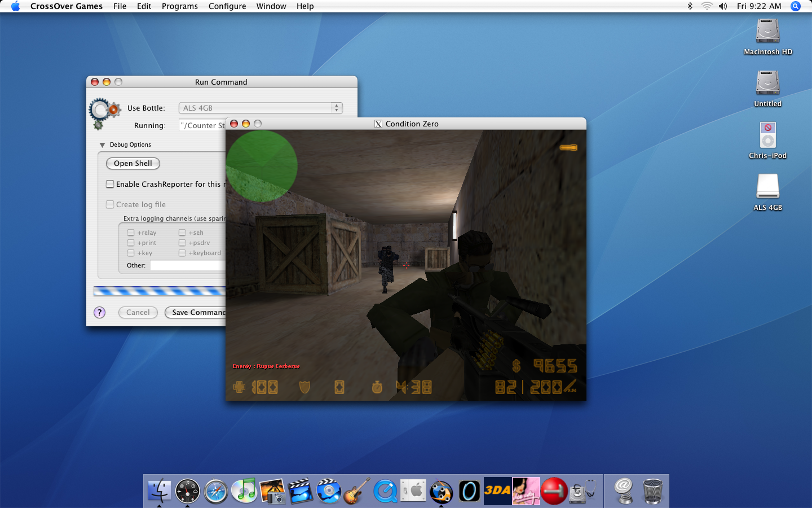Viewport: 812px width, 508px height.
Task: Open the Configure menu
Action: coord(227,6)
